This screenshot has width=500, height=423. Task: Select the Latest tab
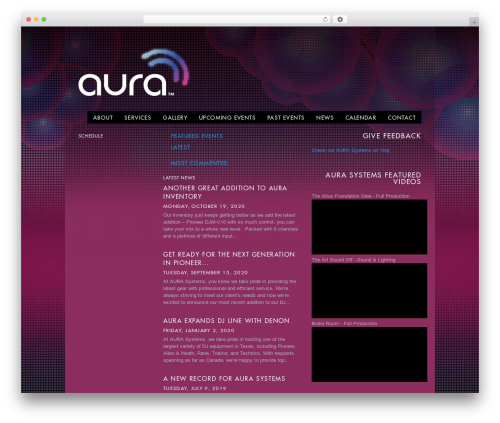click(180, 147)
